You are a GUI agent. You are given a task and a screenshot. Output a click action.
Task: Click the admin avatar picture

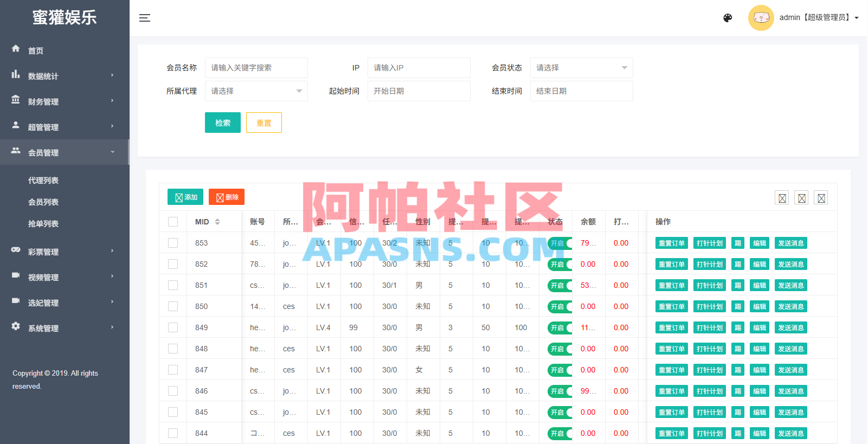pyautogui.click(x=761, y=18)
